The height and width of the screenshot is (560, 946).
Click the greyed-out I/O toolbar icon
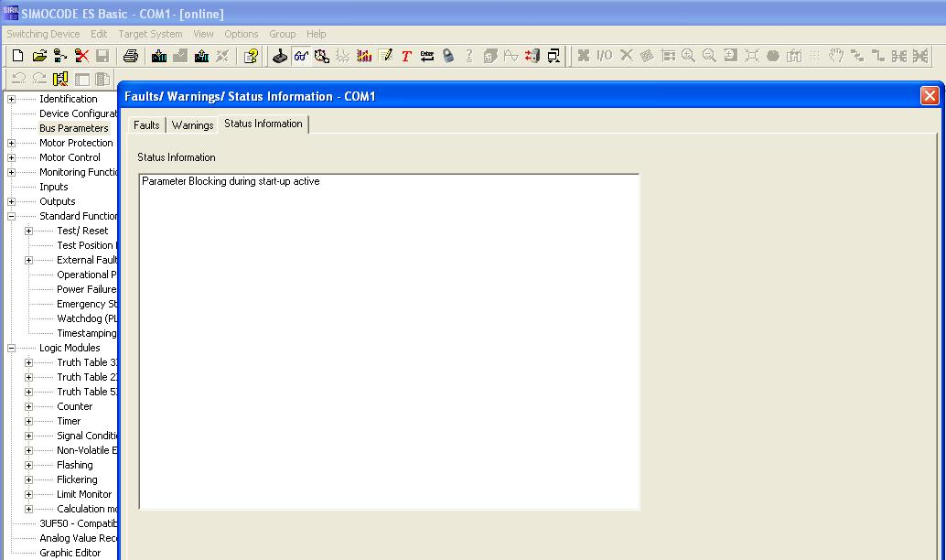click(604, 56)
